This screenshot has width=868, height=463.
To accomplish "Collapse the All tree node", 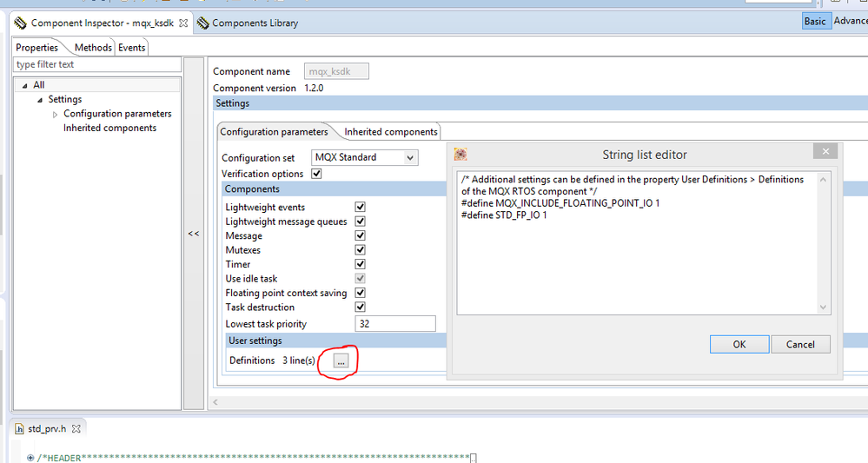I will click(24, 85).
